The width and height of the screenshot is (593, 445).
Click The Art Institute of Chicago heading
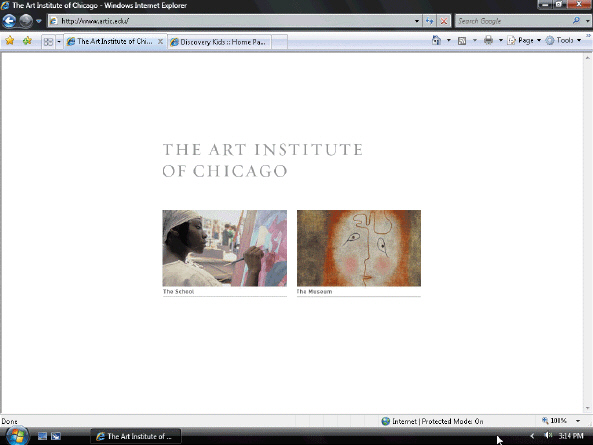263,160
